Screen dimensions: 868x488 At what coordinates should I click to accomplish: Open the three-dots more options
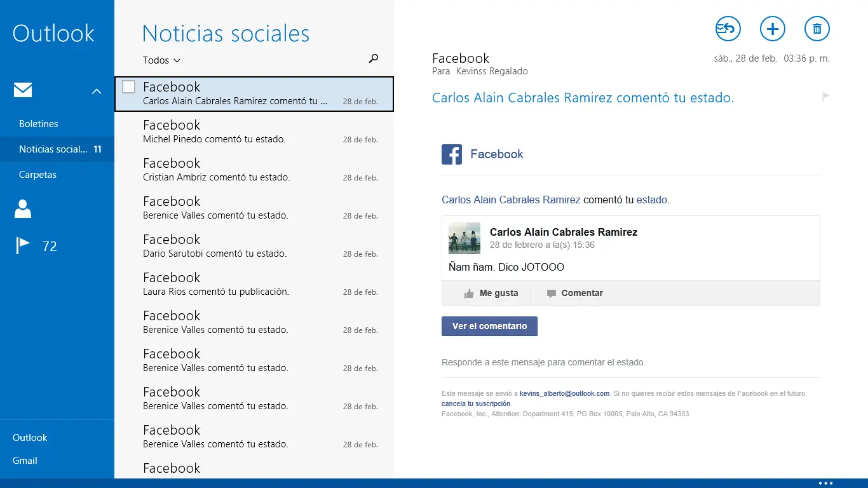pyautogui.click(x=825, y=484)
